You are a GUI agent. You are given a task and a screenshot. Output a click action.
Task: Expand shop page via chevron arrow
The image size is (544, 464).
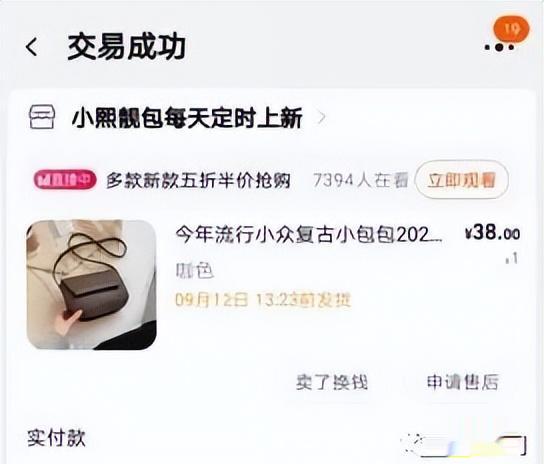[x=322, y=118]
